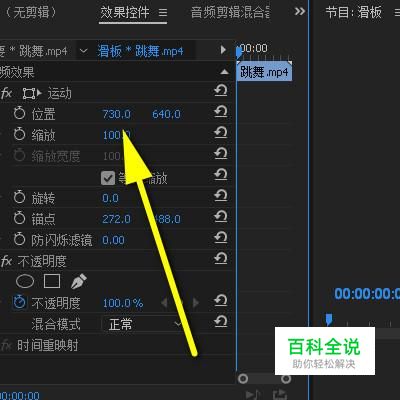Reset the 不透明度 effect group
400x400 pixels.
point(221,259)
